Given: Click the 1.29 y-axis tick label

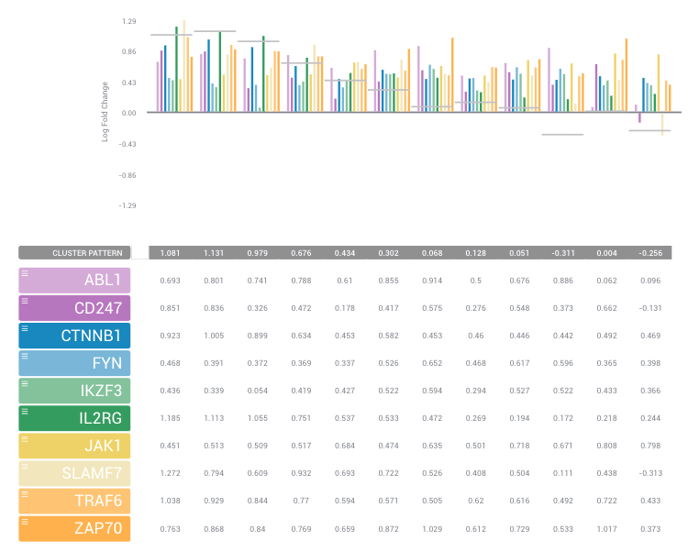Looking at the screenshot, I should (x=129, y=21).
